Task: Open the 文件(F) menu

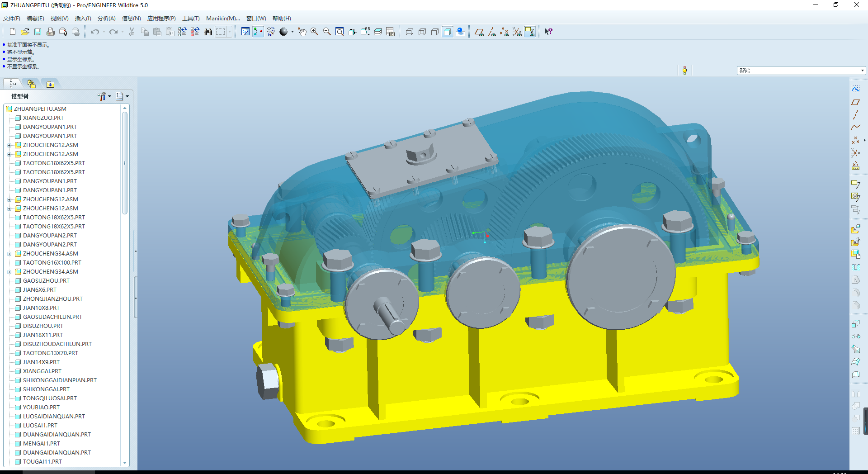Action: 12,19
